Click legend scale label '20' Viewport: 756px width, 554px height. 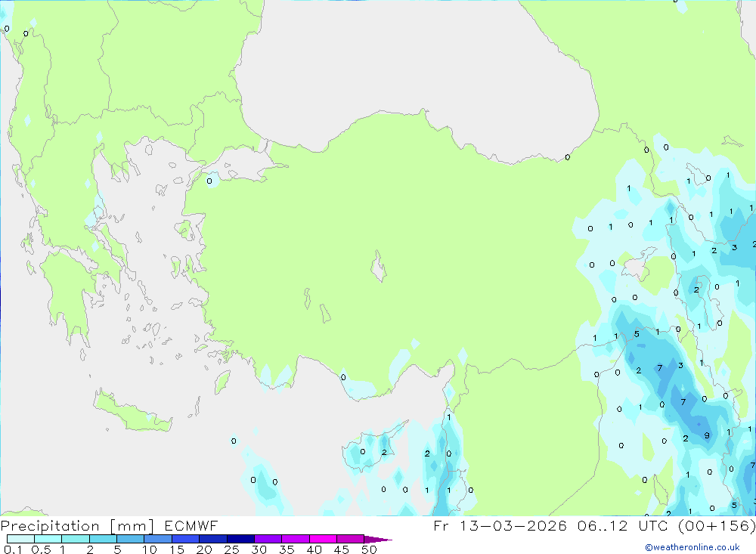coord(204,549)
